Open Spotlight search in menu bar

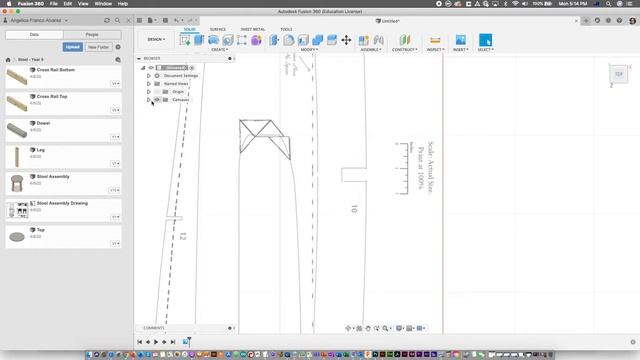608,4
